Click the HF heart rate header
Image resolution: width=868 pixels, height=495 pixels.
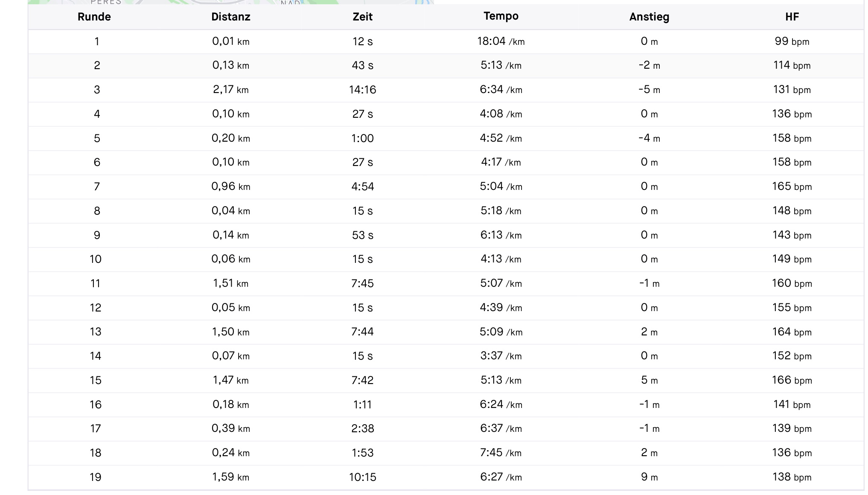click(792, 17)
